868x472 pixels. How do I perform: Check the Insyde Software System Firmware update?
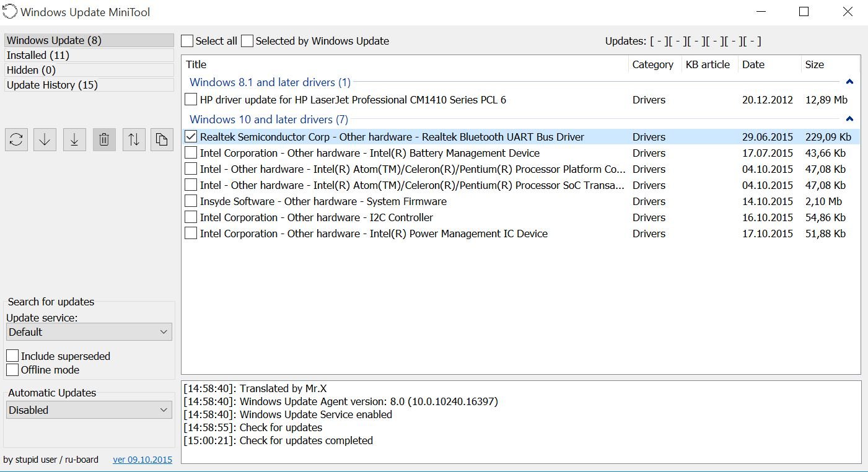pyautogui.click(x=191, y=201)
